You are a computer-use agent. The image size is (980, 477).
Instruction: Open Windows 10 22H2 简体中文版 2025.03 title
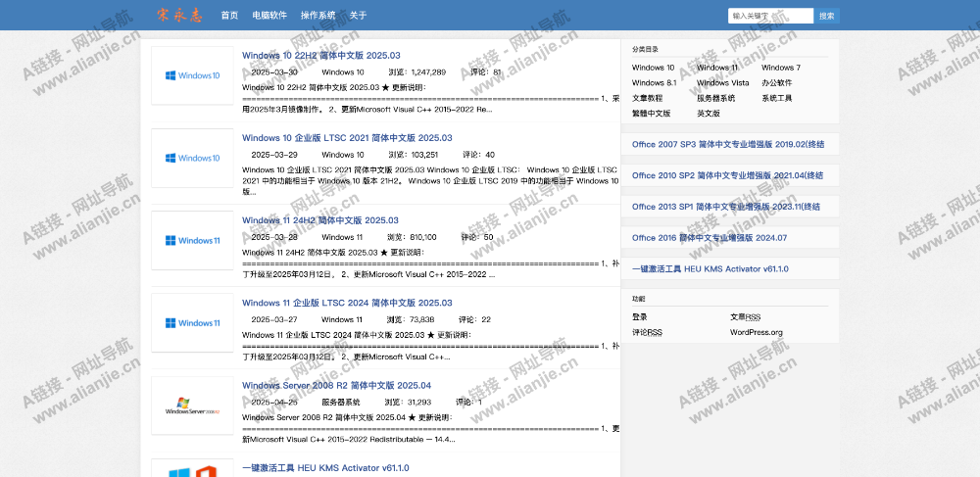(x=321, y=56)
